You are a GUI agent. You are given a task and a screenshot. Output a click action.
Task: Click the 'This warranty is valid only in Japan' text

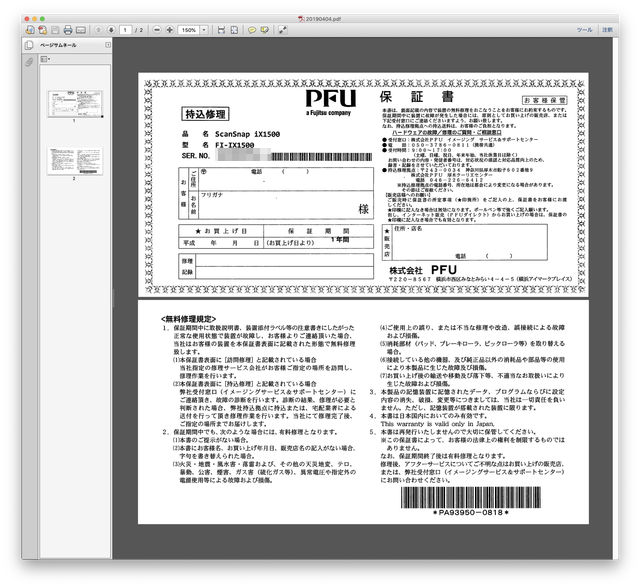coord(437,424)
